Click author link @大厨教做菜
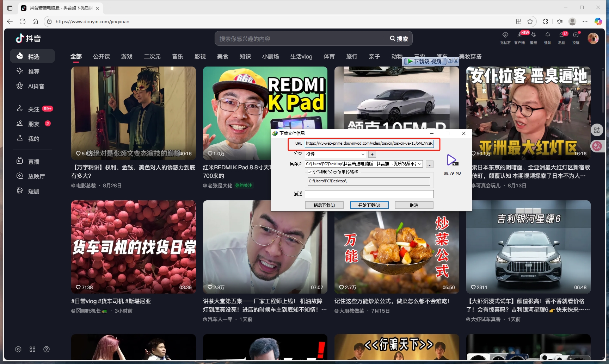The height and width of the screenshot is (364, 609). (350, 311)
